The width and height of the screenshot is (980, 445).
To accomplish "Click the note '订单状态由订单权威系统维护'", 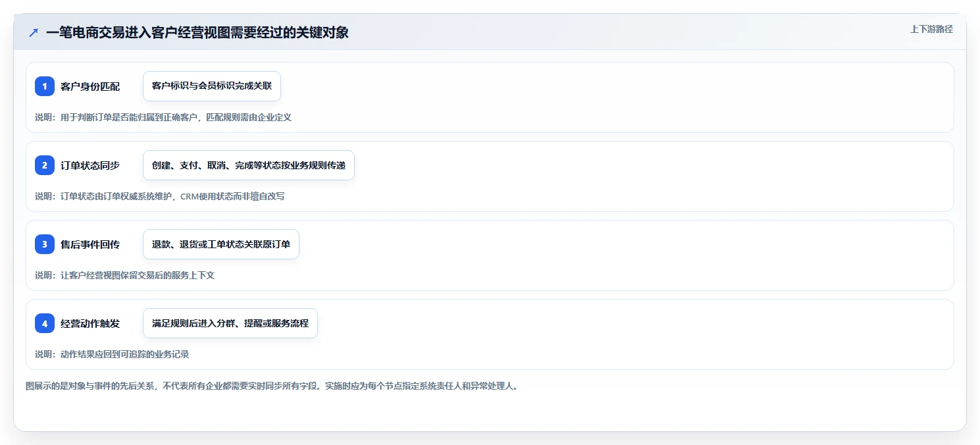I will point(116,196).
